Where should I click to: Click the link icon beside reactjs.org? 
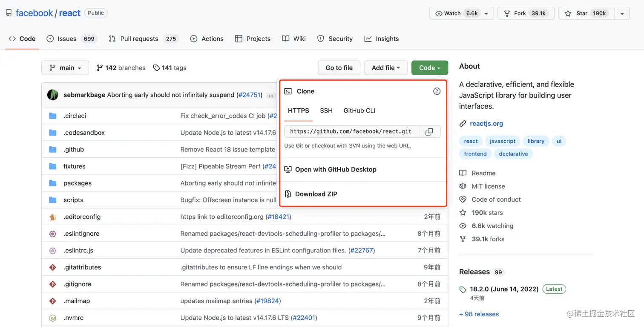pos(463,124)
